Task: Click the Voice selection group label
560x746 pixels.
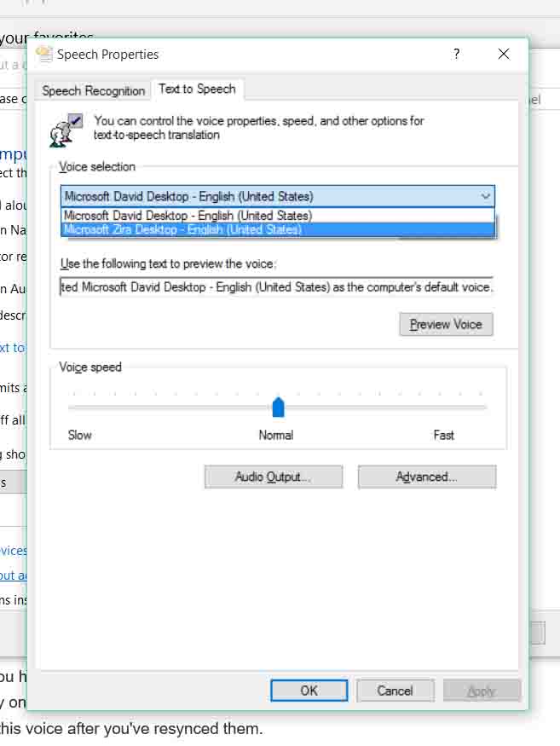Action: click(97, 166)
